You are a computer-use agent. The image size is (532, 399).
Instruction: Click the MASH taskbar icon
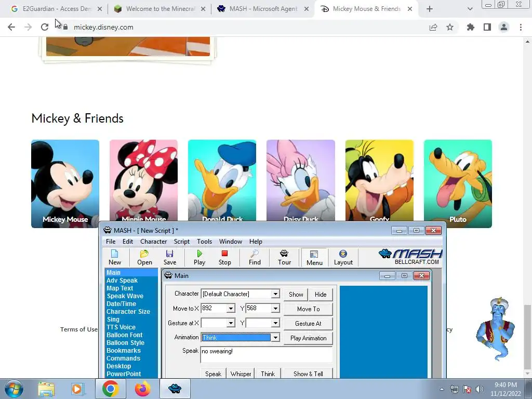pyautogui.click(x=175, y=389)
